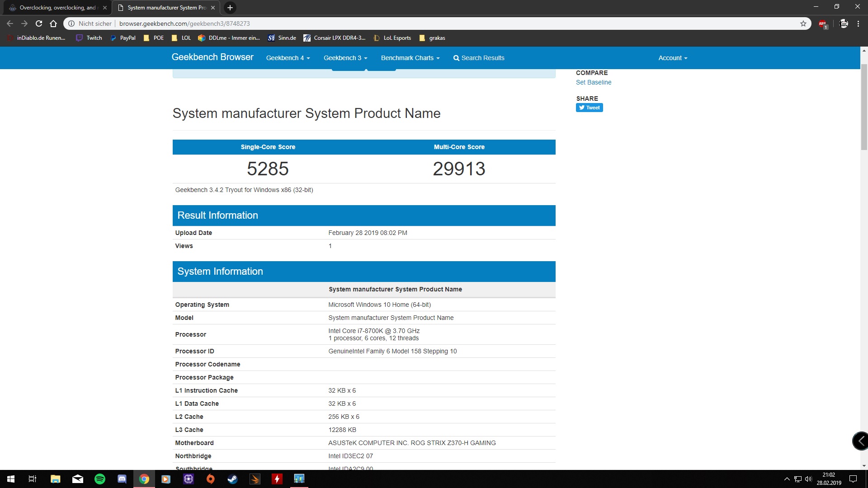The width and height of the screenshot is (868, 488).
Task: Open Origin from taskbar
Action: click(x=211, y=479)
